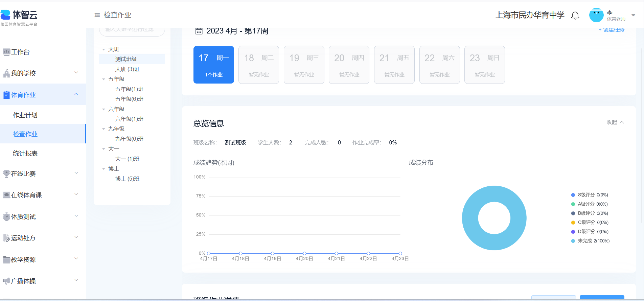Select 大班 (3)班 in tree
The image size is (644, 301).
(127, 69)
